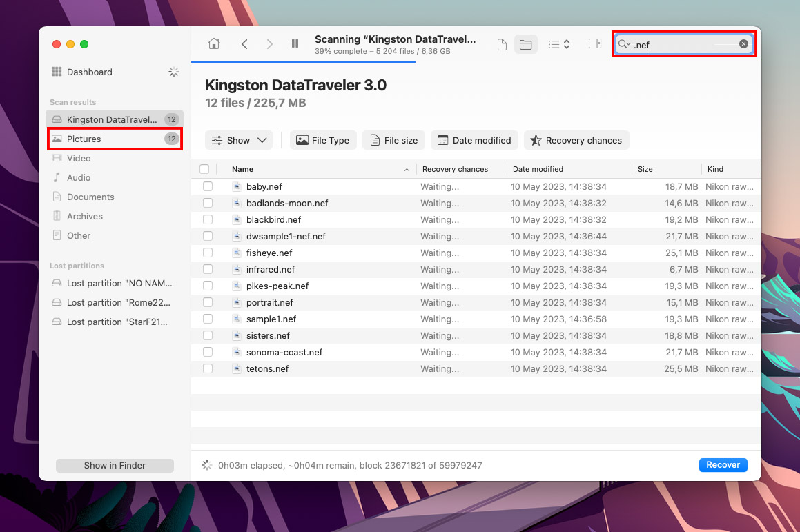Open the Dashboard from the sidebar
This screenshot has width=800, height=532.
coord(88,72)
